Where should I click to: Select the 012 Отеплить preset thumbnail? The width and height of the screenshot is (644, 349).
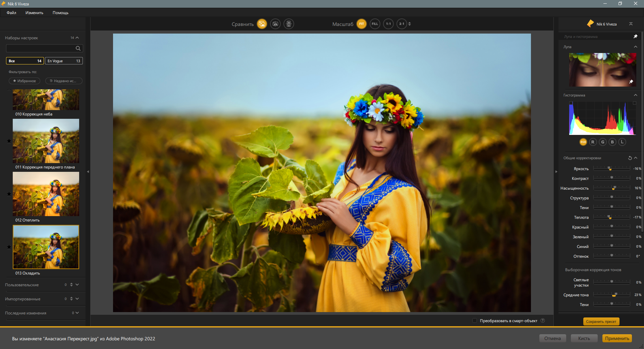click(46, 194)
